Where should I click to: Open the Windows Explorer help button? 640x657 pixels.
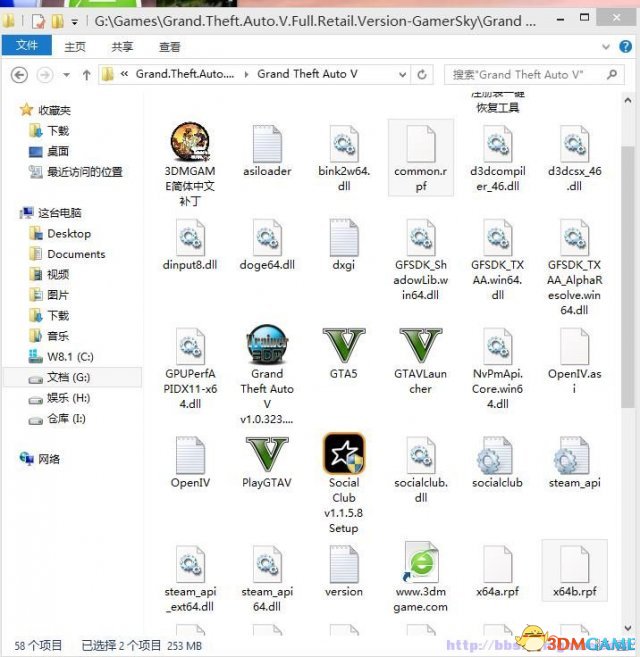(x=625, y=47)
